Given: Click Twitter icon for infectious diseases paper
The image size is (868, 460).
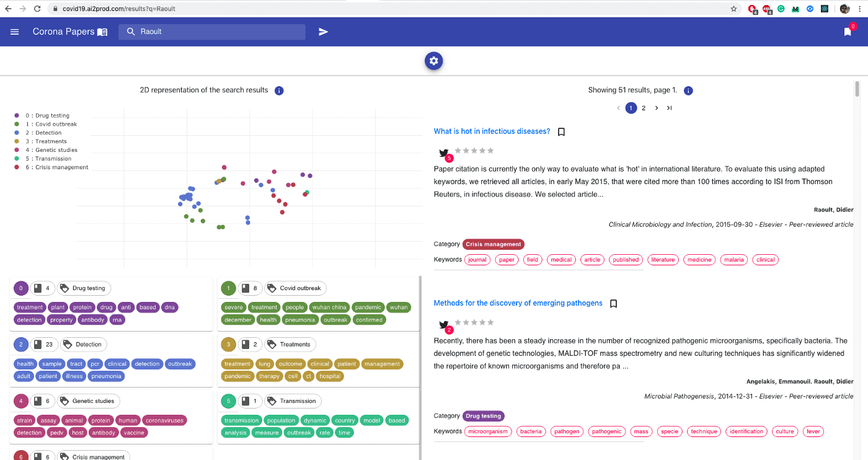Looking at the screenshot, I should click(x=444, y=153).
